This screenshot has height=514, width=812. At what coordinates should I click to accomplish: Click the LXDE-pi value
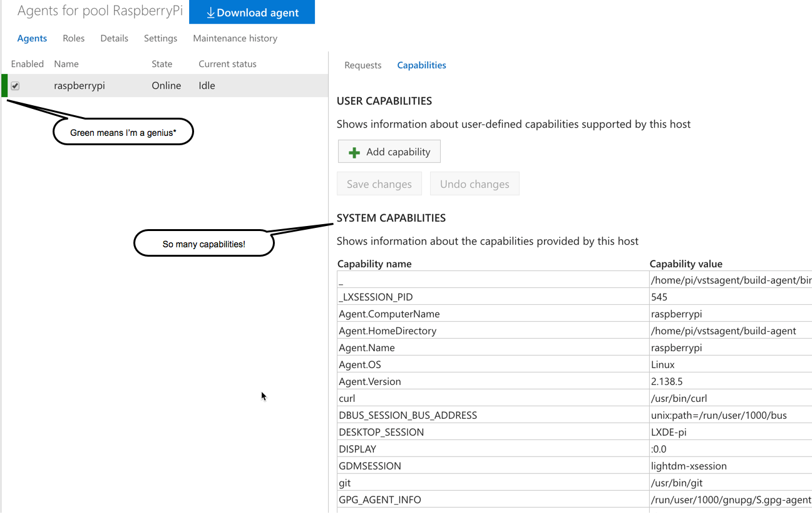[669, 432]
